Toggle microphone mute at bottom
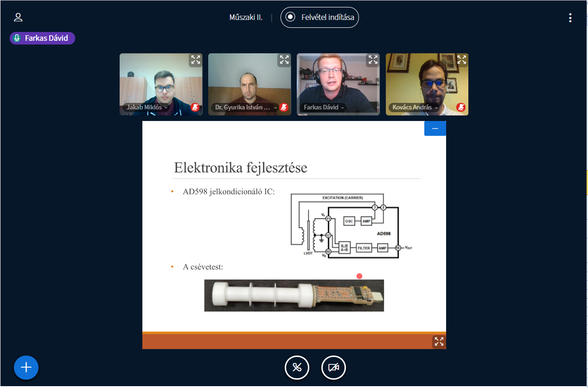 (297, 368)
